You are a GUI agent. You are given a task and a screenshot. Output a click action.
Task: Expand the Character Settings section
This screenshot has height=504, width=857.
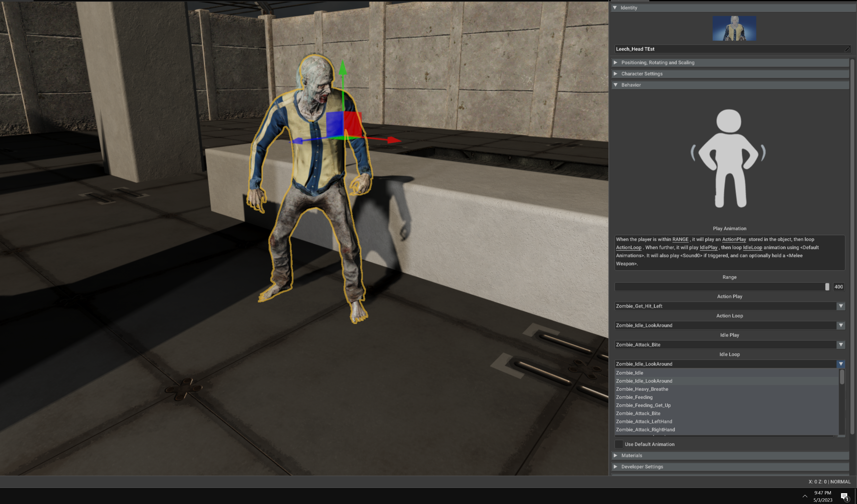coord(616,74)
